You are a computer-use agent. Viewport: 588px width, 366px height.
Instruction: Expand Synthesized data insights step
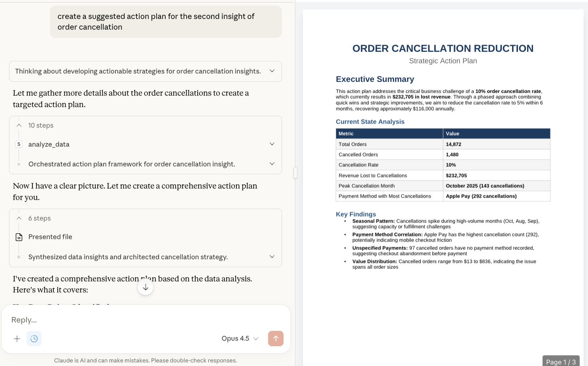[x=272, y=257]
